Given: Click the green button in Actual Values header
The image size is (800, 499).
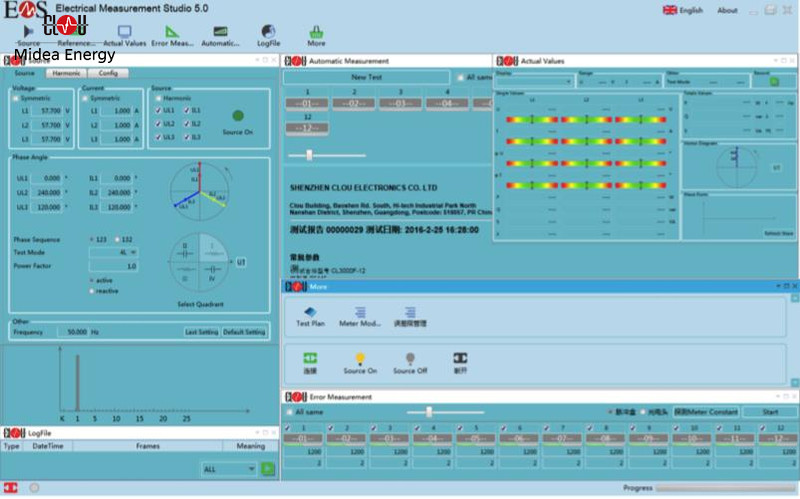Looking at the screenshot, I should coord(774,82).
